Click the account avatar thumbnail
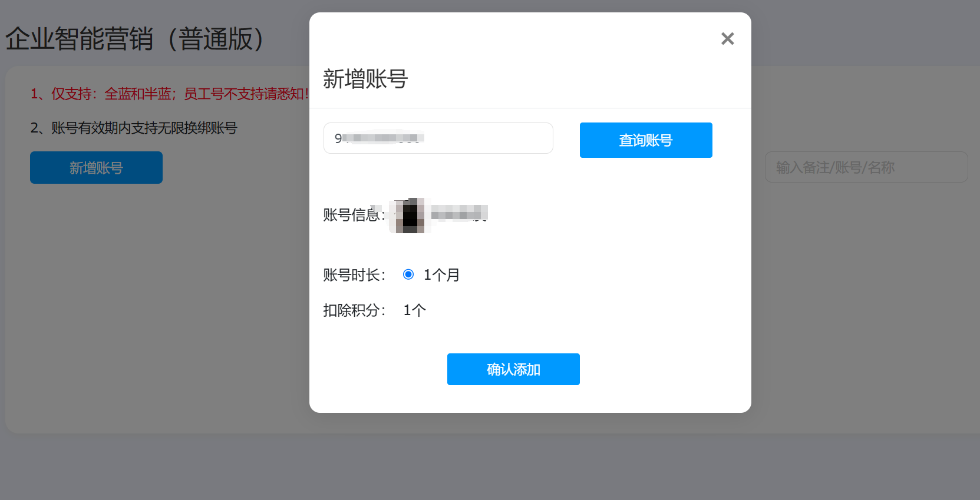980x500 pixels. [410, 216]
